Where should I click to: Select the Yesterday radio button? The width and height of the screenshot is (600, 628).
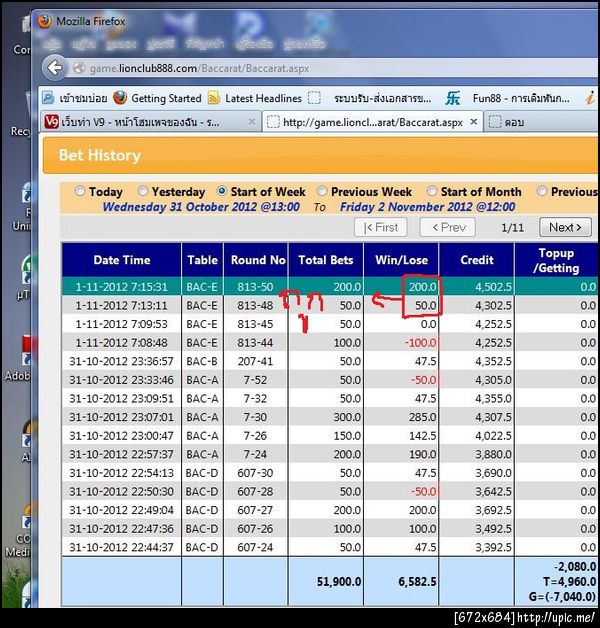pyautogui.click(x=143, y=191)
